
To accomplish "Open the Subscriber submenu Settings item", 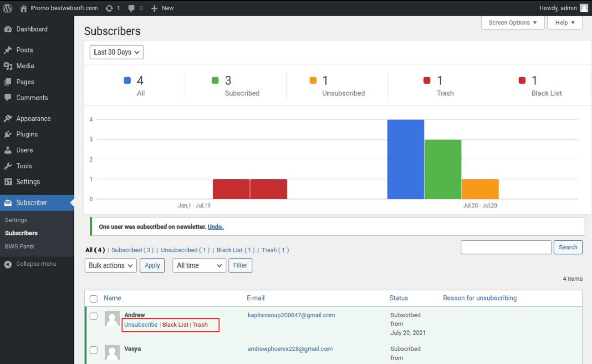I will [x=16, y=220].
